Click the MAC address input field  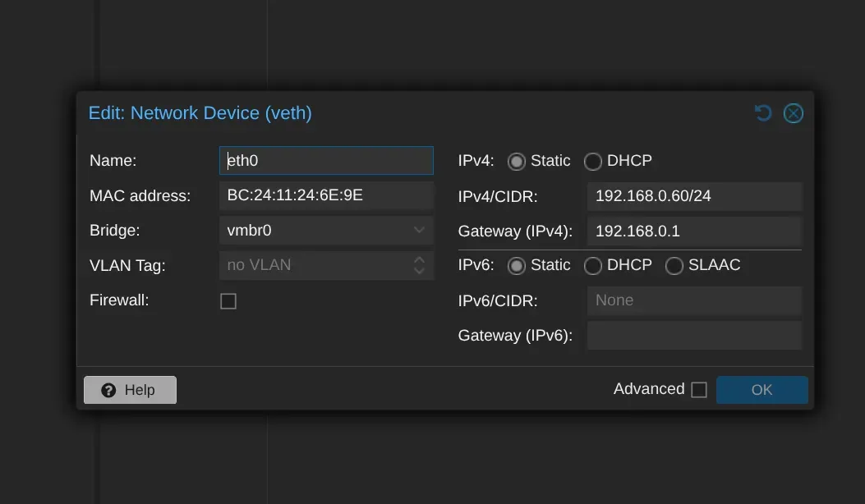point(326,195)
